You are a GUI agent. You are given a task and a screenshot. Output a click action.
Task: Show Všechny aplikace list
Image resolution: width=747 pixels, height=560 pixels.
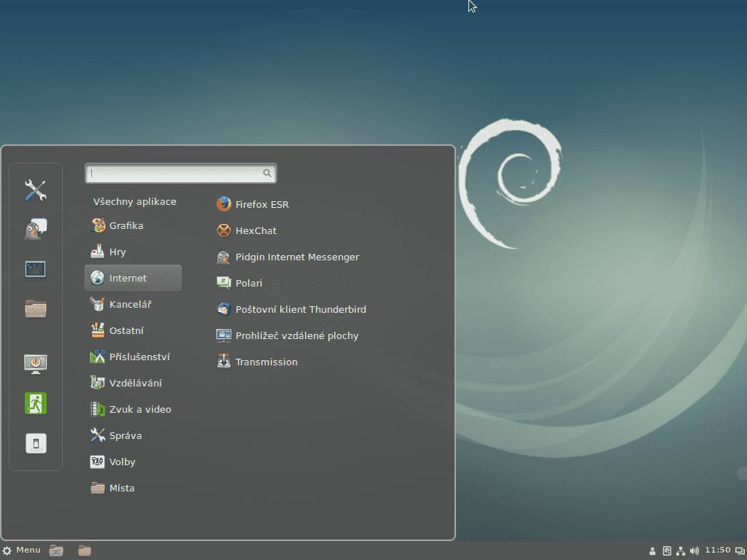click(134, 202)
